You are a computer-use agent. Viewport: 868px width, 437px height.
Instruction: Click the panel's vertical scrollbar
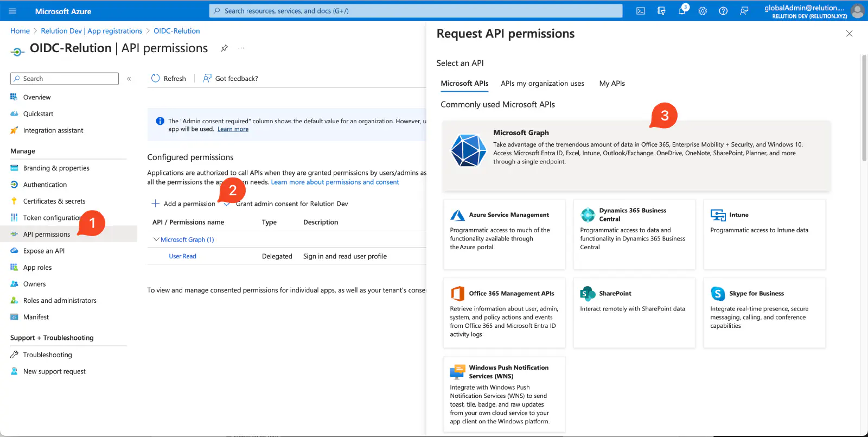[x=864, y=107]
